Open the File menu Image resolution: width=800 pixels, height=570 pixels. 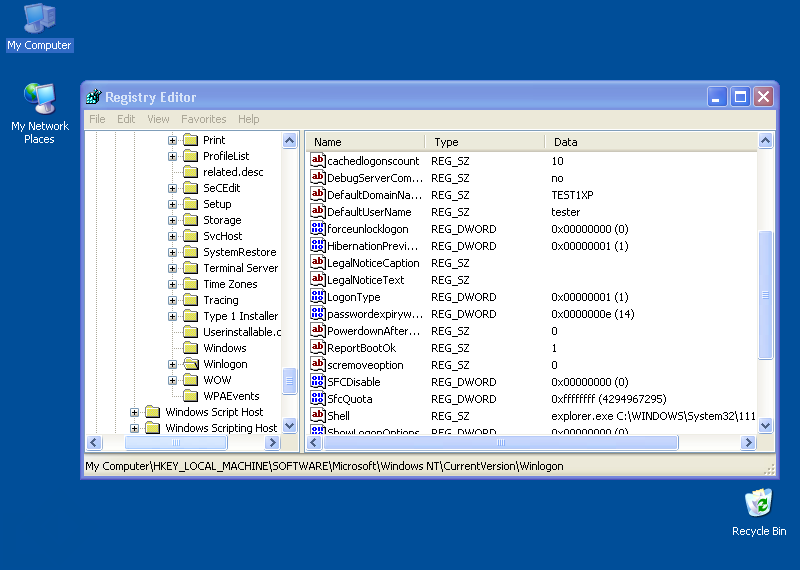[97, 119]
